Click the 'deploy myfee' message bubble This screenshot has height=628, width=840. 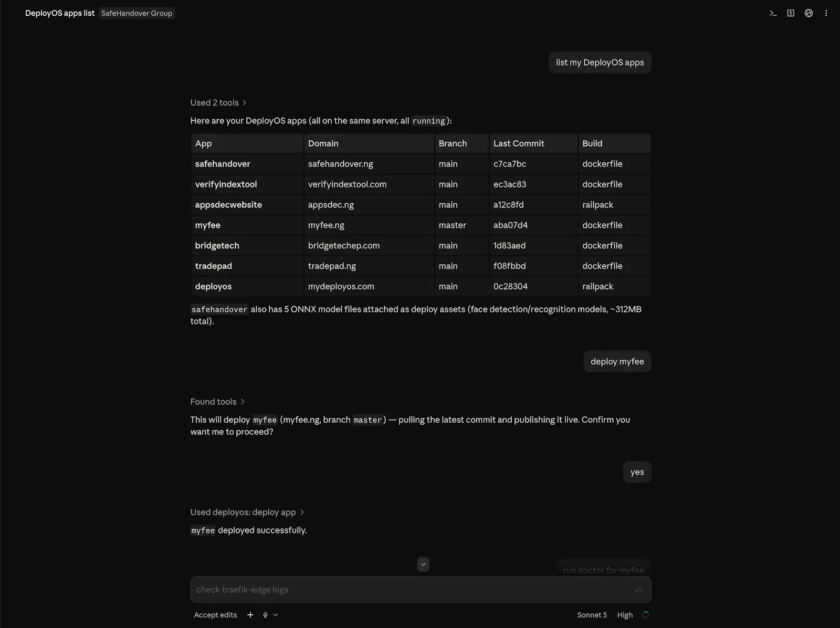(x=617, y=361)
